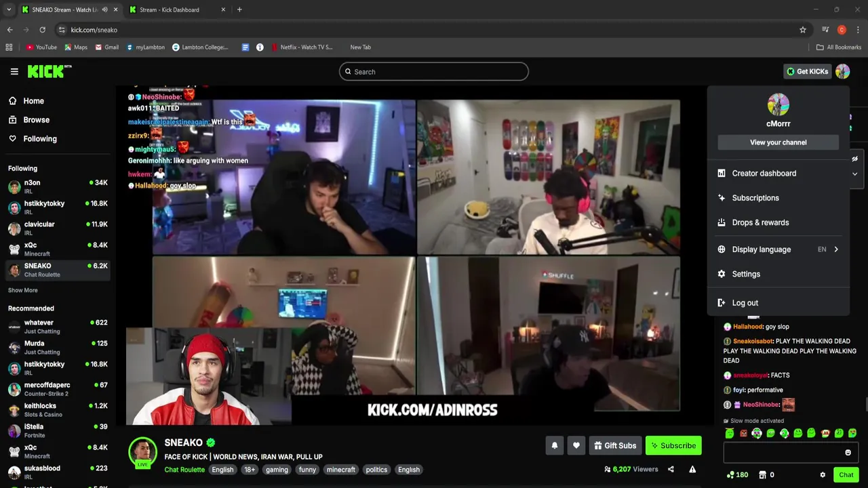The width and height of the screenshot is (868, 488).
Task: Click the search field in the Kick header
Action: click(x=434, y=71)
